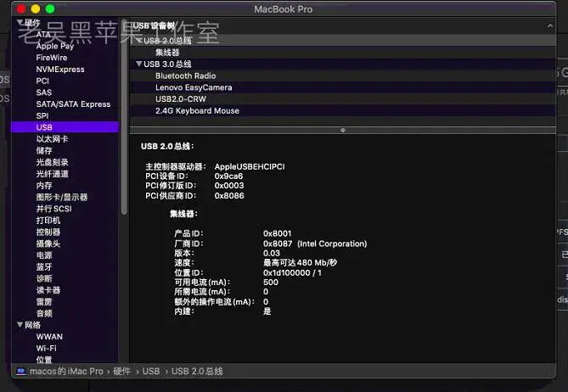Collapse the USB 2.0总线 disclosure triangle

coord(138,40)
